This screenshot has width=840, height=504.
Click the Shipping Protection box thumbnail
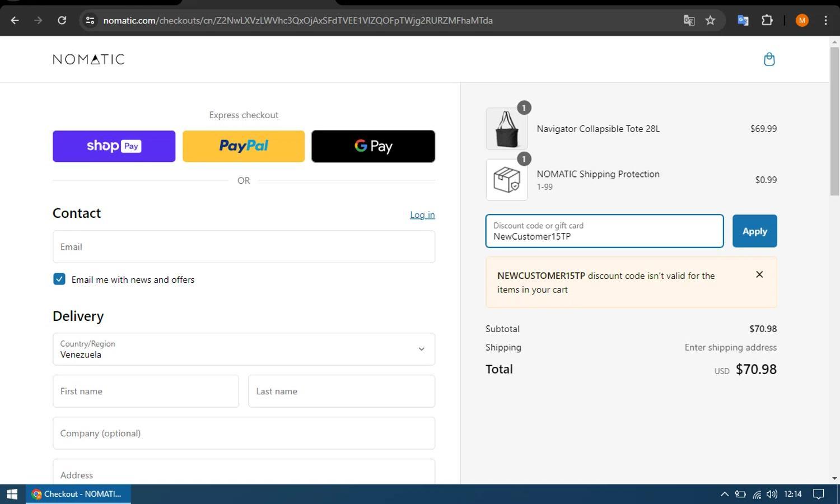point(507,180)
